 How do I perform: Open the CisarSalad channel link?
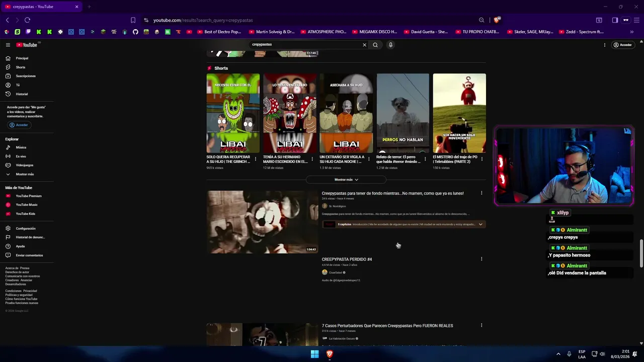click(336, 273)
